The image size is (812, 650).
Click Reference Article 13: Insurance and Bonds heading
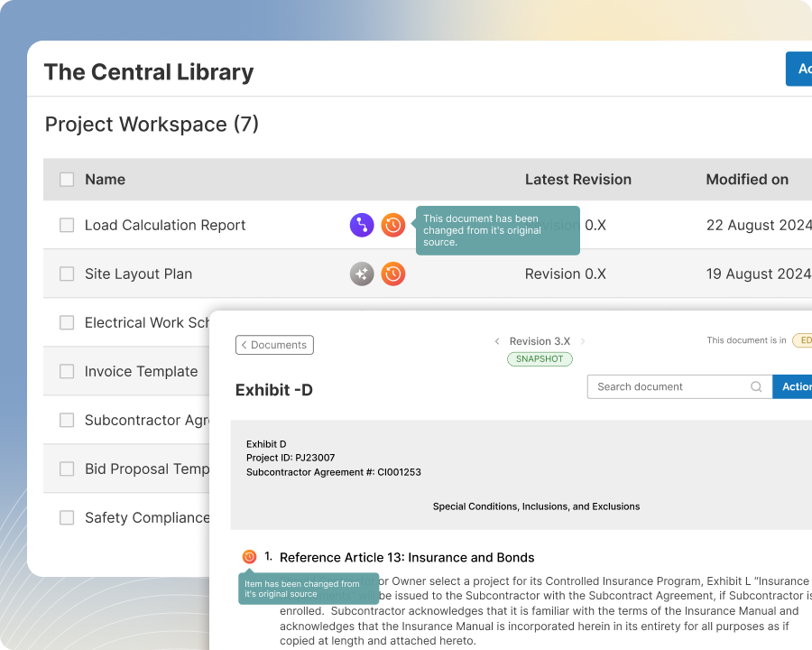coord(407,557)
